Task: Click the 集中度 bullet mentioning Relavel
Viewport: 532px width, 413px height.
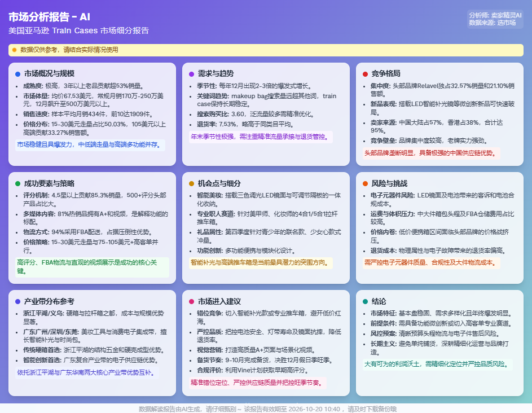Action: click(x=442, y=90)
